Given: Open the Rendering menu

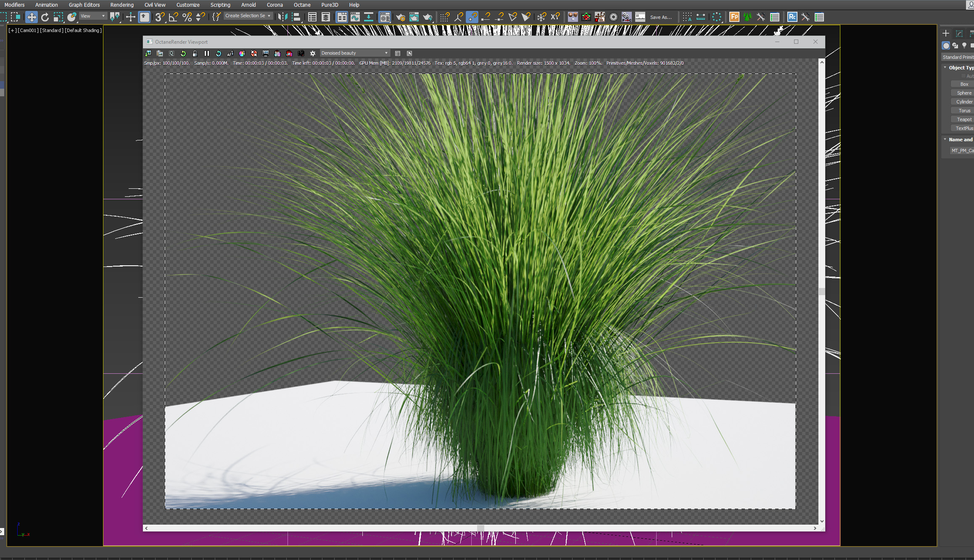Looking at the screenshot, I should (x=122, y=5).
